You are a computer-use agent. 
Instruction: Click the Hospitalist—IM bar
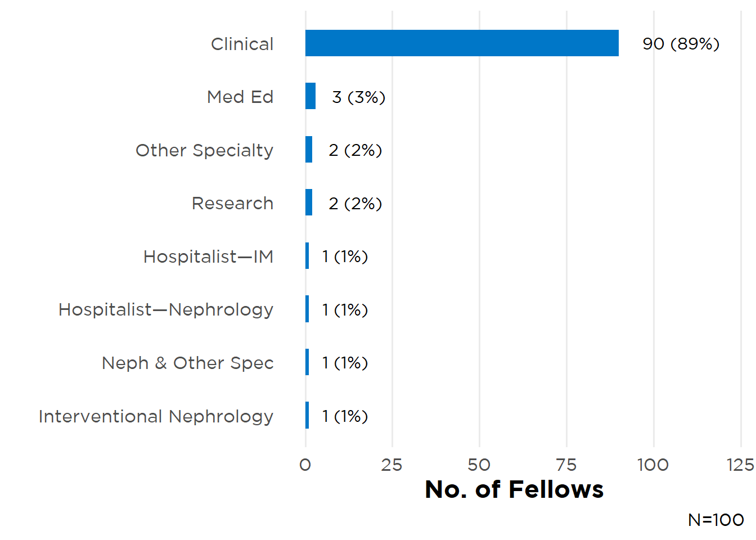307,256
